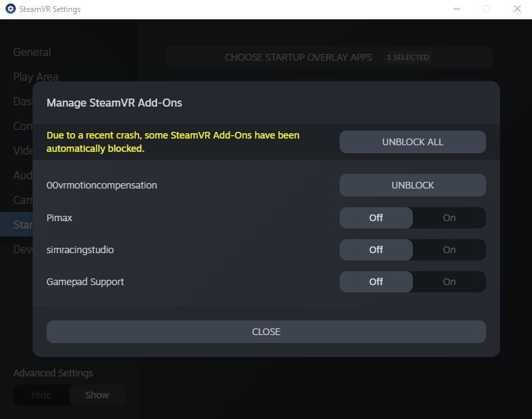
Task: Click the Pimax add-on name
Action: (x=59, y=218)
